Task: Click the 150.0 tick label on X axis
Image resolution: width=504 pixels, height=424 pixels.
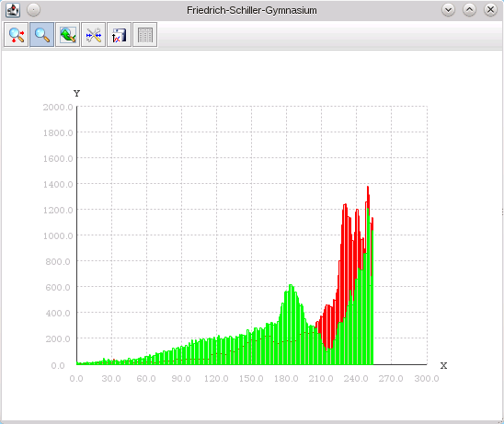Action: click(x=251, y=378)
